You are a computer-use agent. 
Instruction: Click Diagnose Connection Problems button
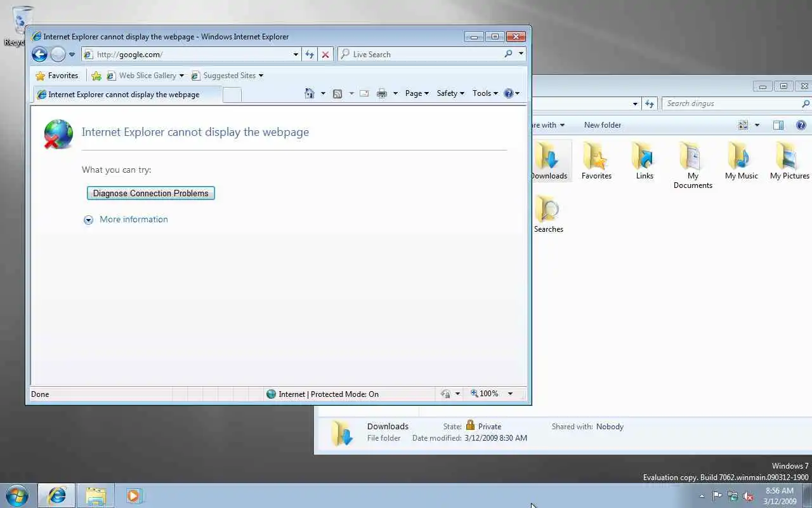click(151, 193)
